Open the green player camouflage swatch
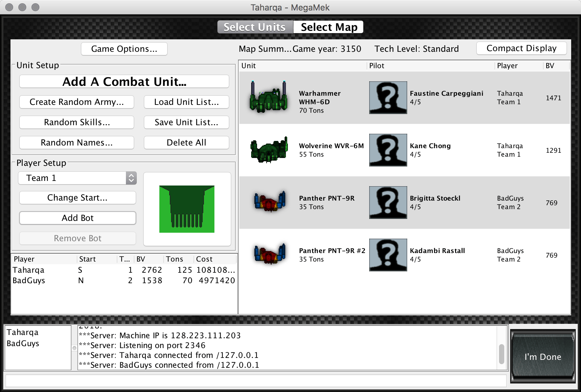Screen dimensions: 581x392 (x=187, y=209)
